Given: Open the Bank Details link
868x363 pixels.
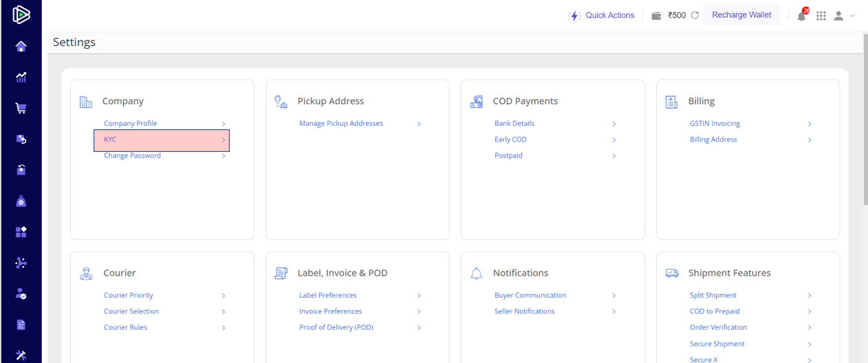Looking at the screenshot, I should pos(514,124).
